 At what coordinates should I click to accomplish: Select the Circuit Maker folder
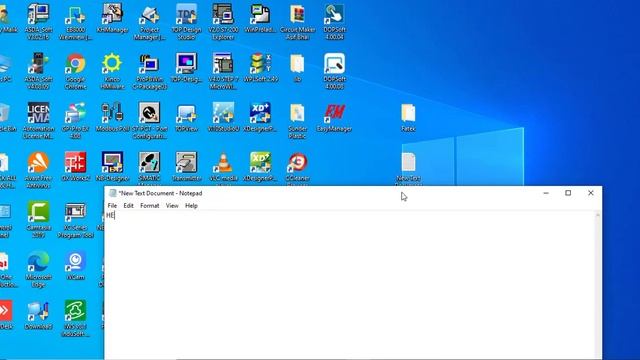(298, 22)
